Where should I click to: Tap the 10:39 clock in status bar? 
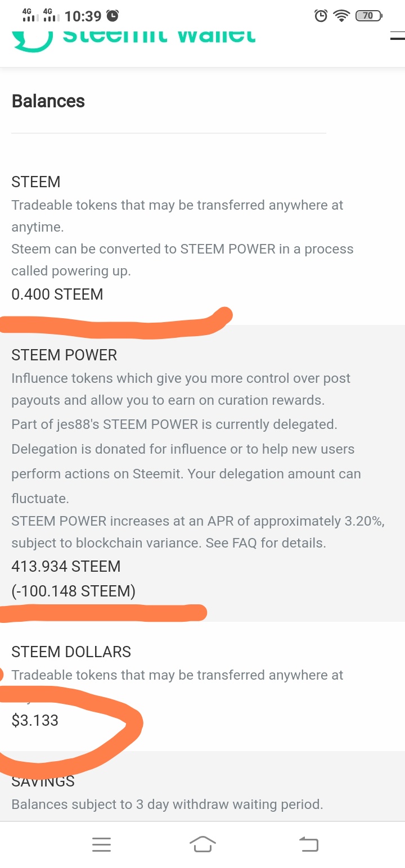pyautogui.click(x=83, y=16)
